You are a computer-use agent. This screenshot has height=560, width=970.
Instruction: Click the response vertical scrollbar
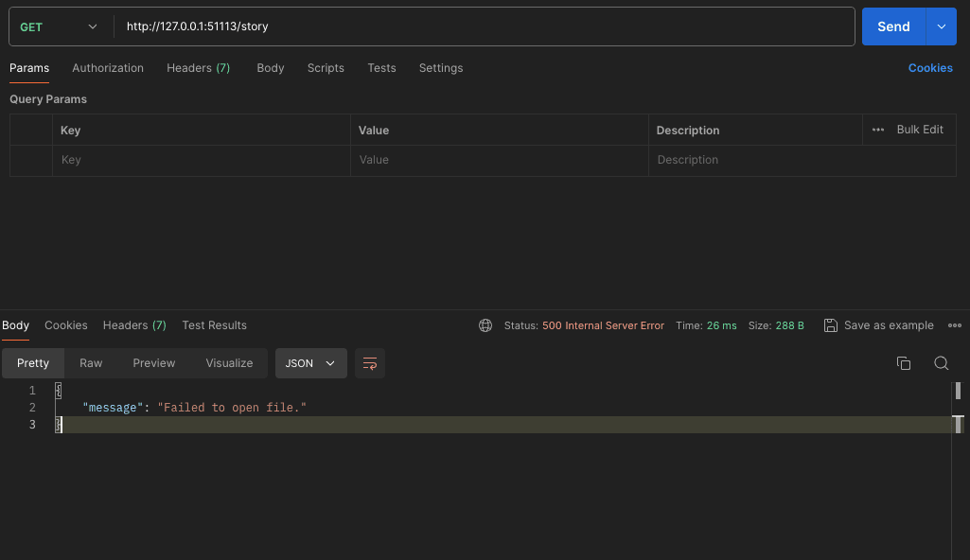coord(958,470)
